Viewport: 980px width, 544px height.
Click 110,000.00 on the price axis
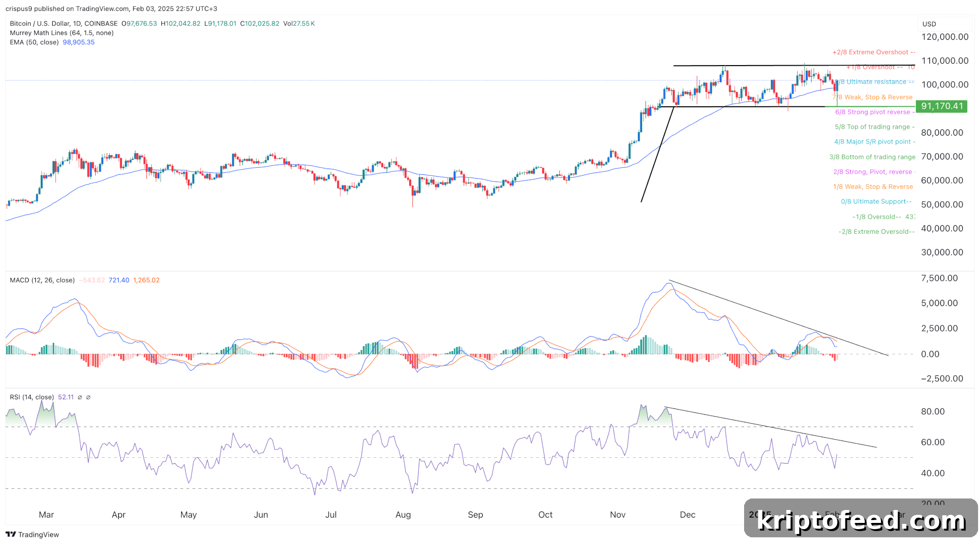pos(945,61)
